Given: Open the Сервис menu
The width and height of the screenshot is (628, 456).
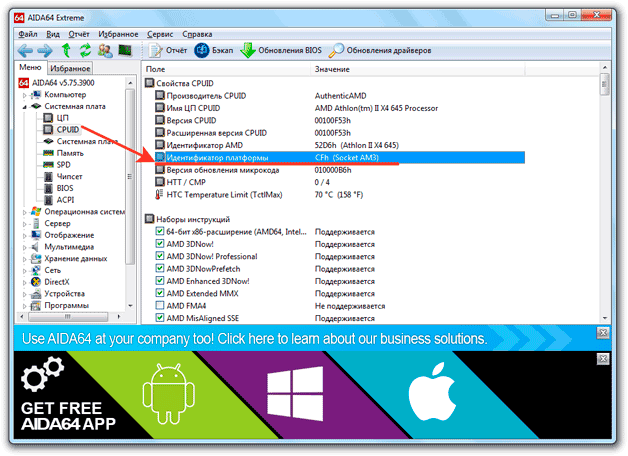Looking at the screenshot, I should pyautogui.click(x=160, y=34).
